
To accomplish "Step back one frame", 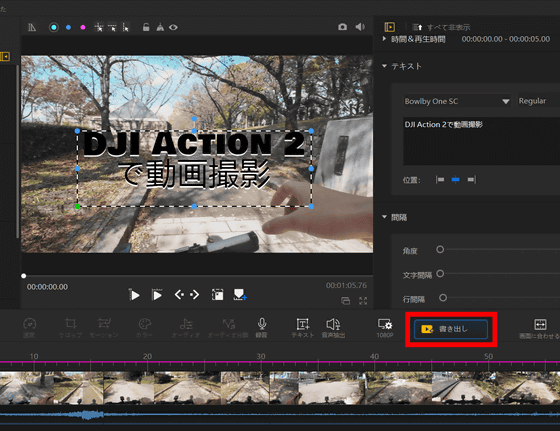I will click(x=179, y=295).
